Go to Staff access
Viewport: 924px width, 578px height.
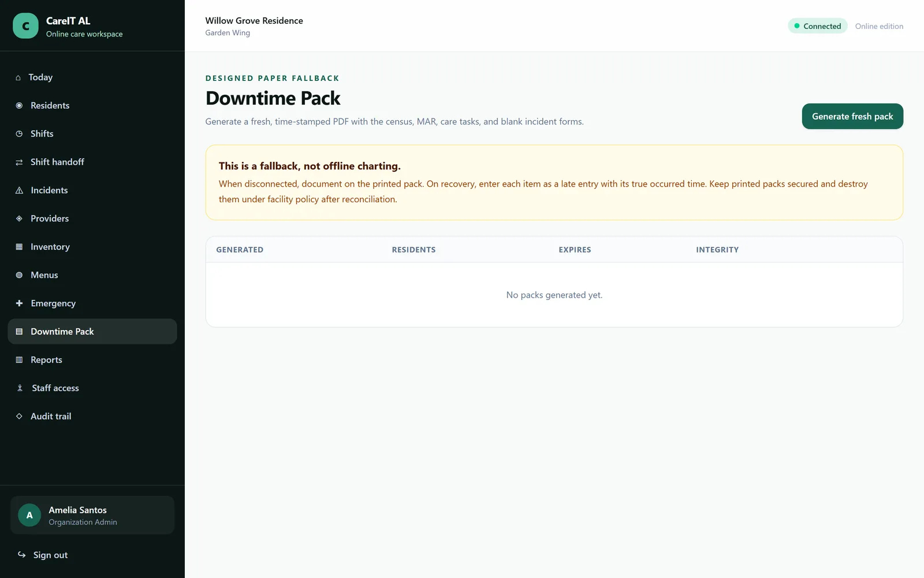click(x=92, y=388)
